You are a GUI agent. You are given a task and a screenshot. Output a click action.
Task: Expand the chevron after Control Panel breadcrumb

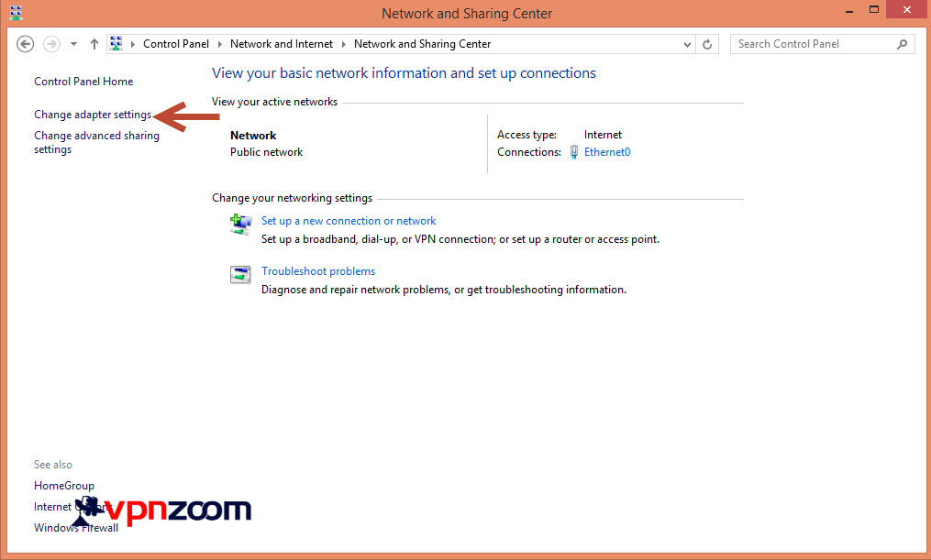pos(220,44)
